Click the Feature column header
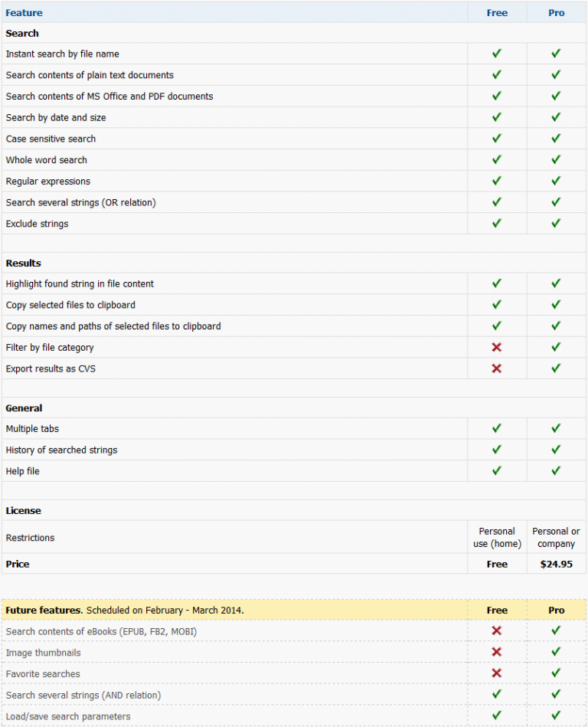Image resolution: width=588 pixels, height=727 pixels. [x=24, y=13]
